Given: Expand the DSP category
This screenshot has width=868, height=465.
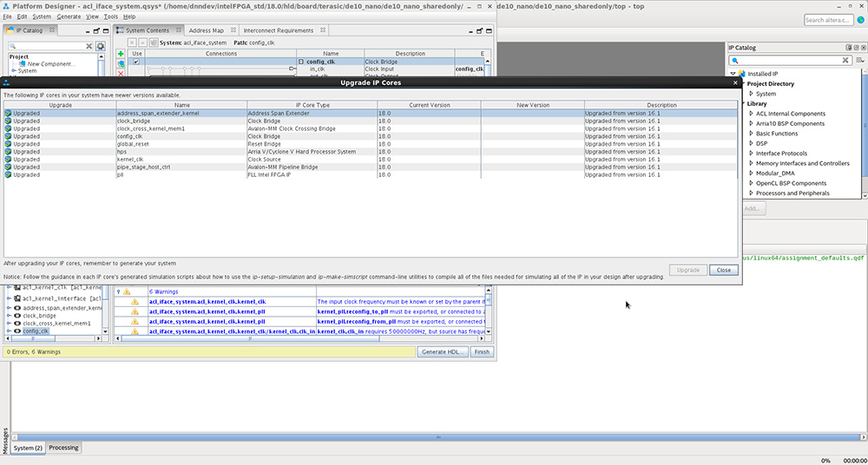Looking at the screenshot, I should 751,144.
